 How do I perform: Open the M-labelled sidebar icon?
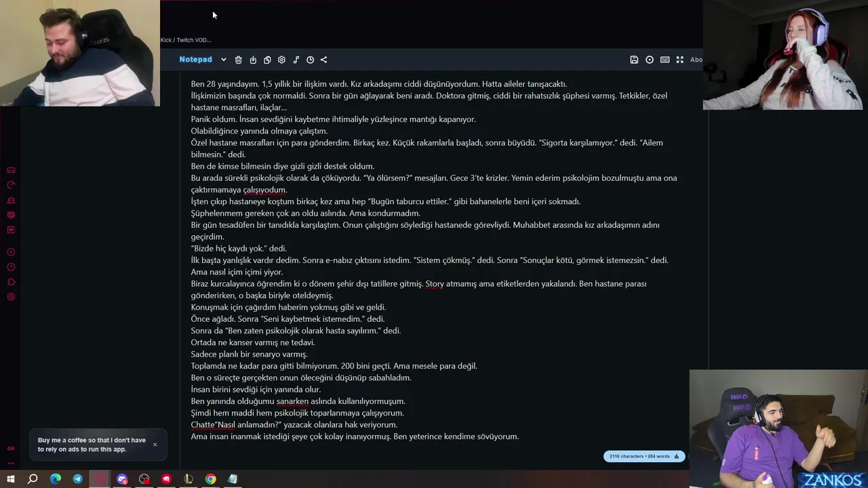[11, 230]
